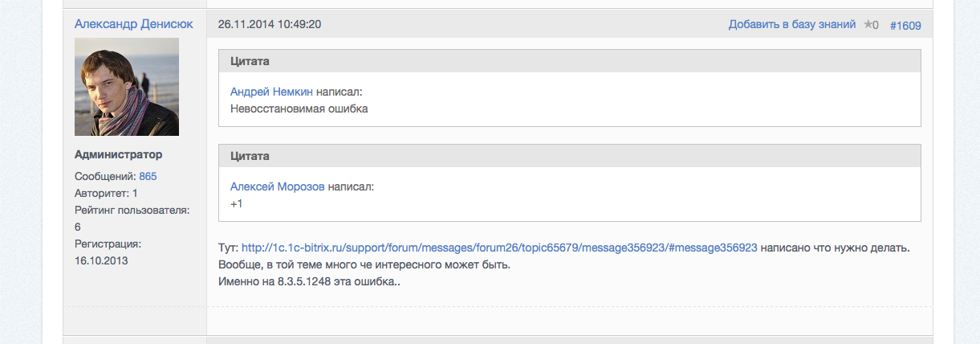980x344 pixels.
Task: Click the quoted text 'Невосстановимая ошибка'
Action: click(x=299, y=108)
